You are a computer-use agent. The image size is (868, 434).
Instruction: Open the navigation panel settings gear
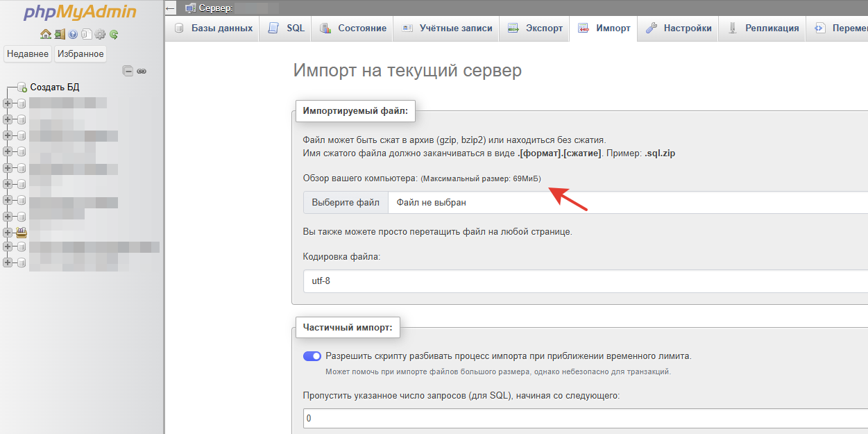coord(100,34)
